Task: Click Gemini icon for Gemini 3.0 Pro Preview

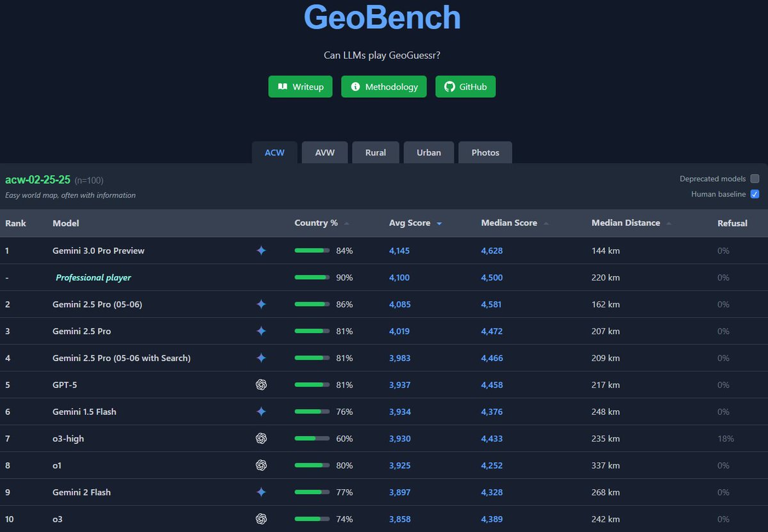Action: 261,251
